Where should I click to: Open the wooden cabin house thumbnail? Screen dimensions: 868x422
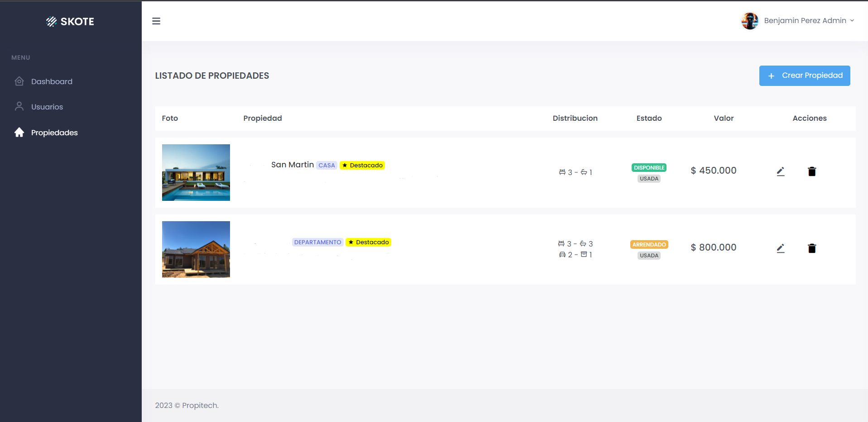click(196, 249)
